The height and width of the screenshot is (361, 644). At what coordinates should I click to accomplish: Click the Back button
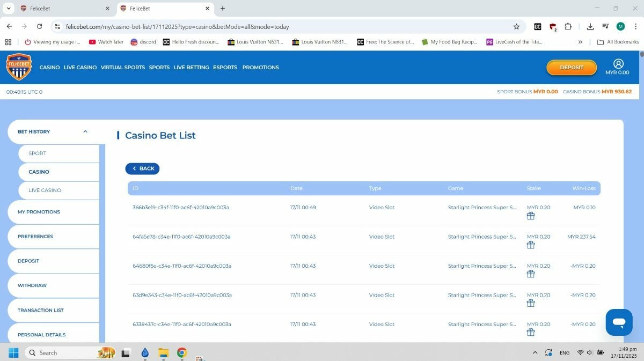point(142,168)
